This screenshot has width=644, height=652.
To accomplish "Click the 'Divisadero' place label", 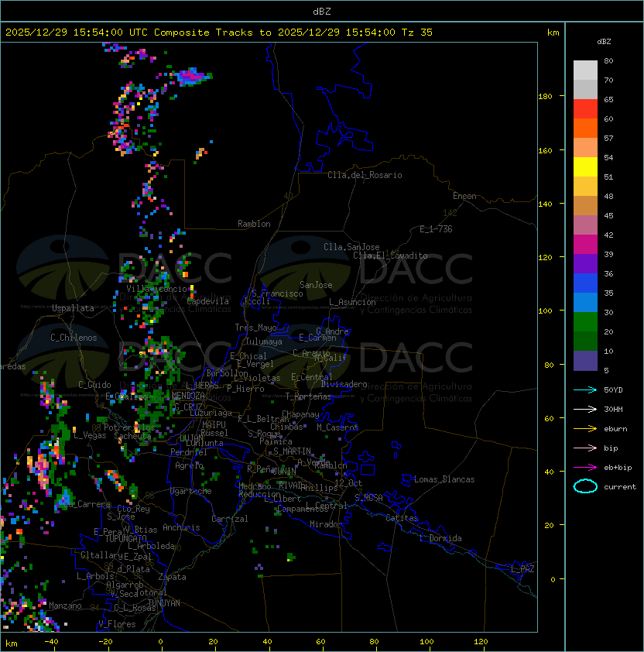I will (x=344, y=384).
